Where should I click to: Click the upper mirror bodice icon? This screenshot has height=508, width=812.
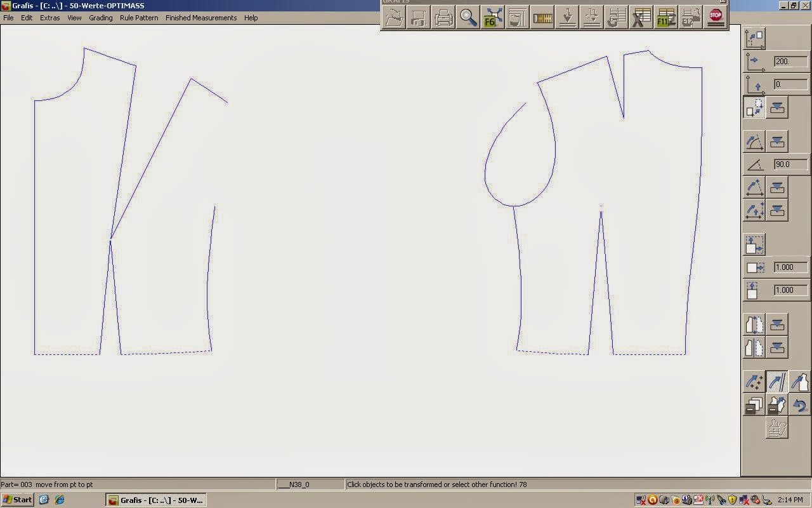754,324
